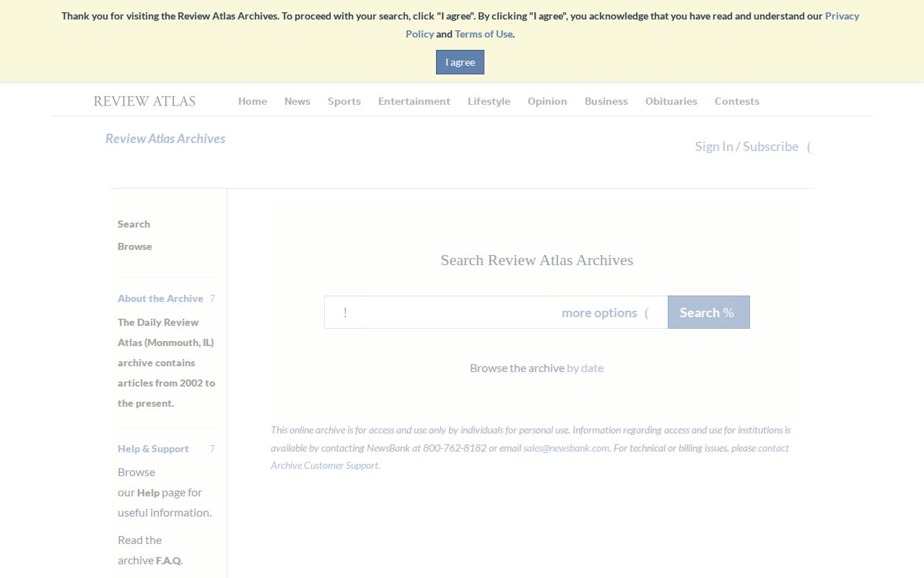This screenshot has width=924, height=578.
Task: Select Browse in the left sidebar
Action: click(135, 246)
